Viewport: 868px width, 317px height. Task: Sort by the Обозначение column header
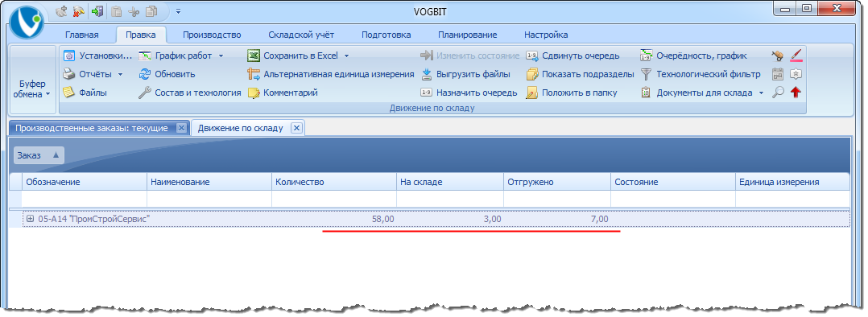[84, 182]
